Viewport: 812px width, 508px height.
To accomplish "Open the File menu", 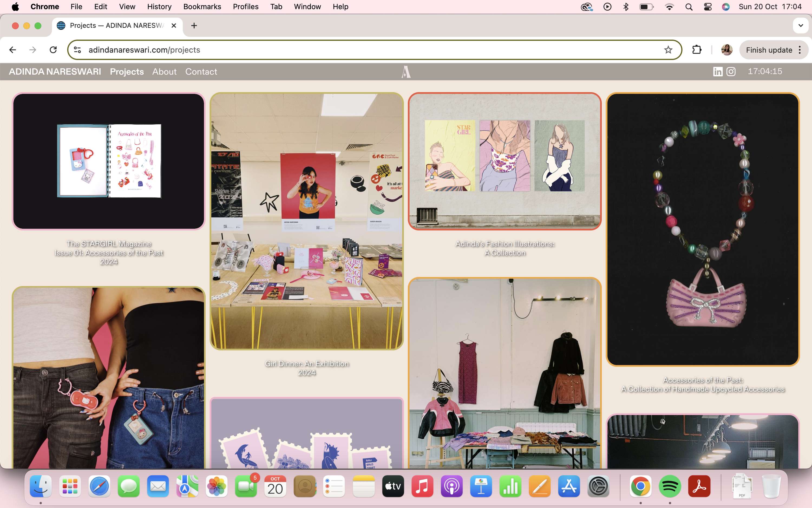I will point(76,7).
